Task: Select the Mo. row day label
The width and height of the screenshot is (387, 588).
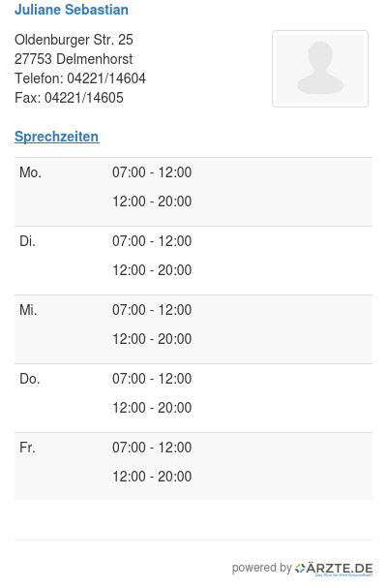Action: coord(30,172)
